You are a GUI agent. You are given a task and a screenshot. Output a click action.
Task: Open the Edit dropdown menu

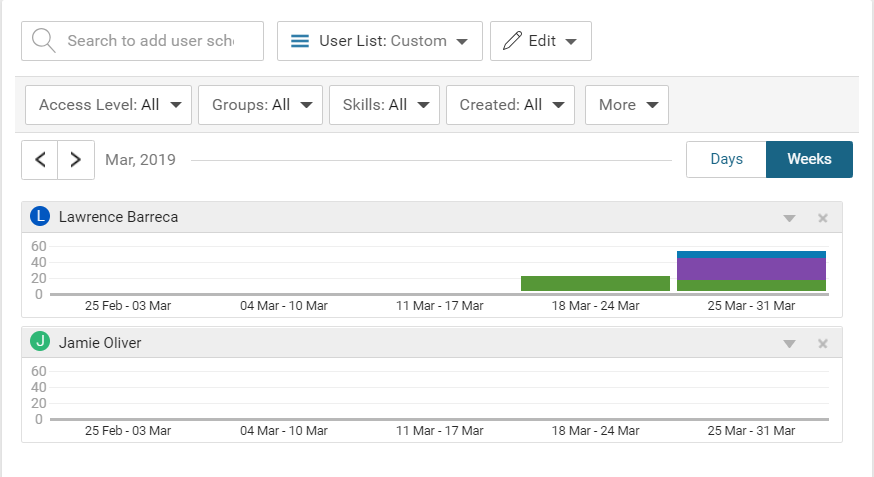(x=540, y=41)
